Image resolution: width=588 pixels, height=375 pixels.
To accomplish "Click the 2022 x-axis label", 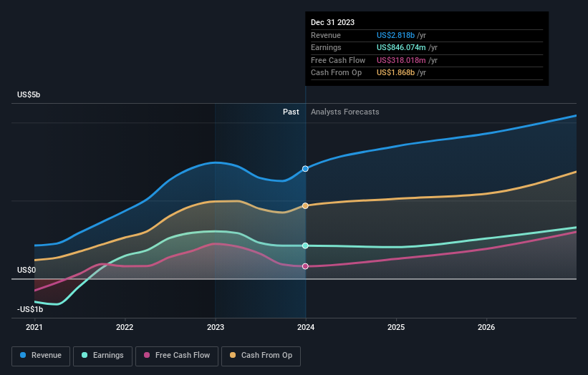I will click(x=125, y=328).
